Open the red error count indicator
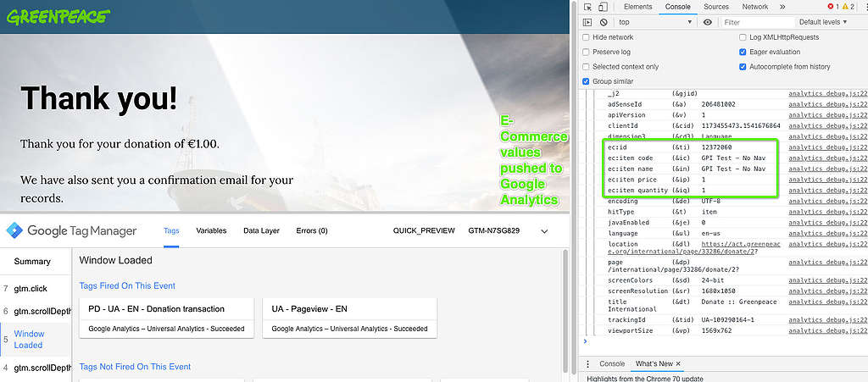 pos(833,7)
